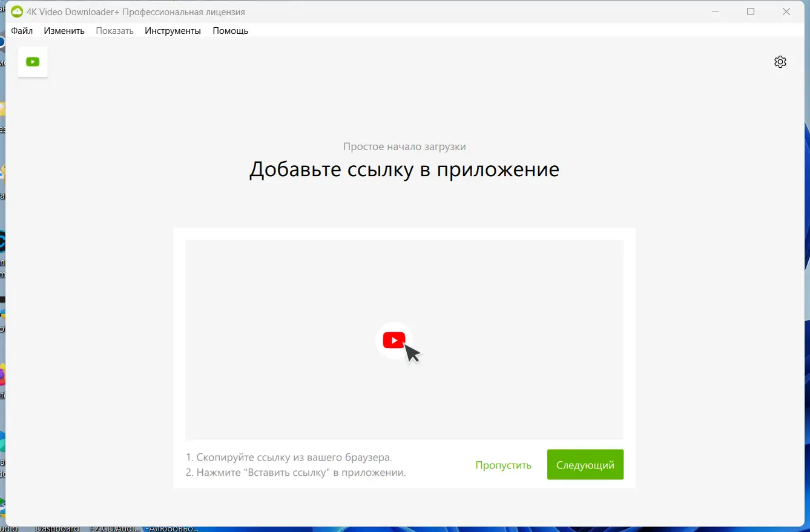
Task: Open the Файл menu
Action: [x=22, y=31]
